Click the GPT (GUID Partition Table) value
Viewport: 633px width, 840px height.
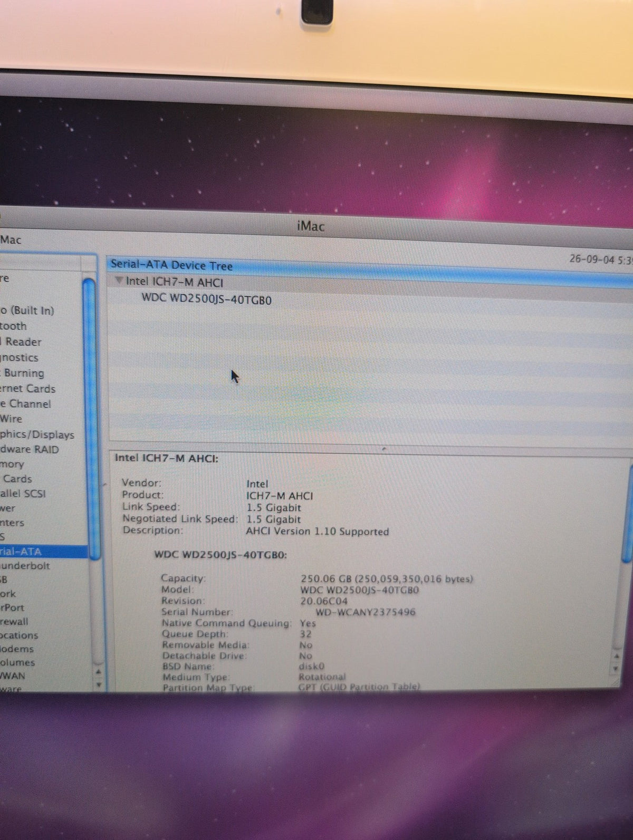(x=359, y=687)
